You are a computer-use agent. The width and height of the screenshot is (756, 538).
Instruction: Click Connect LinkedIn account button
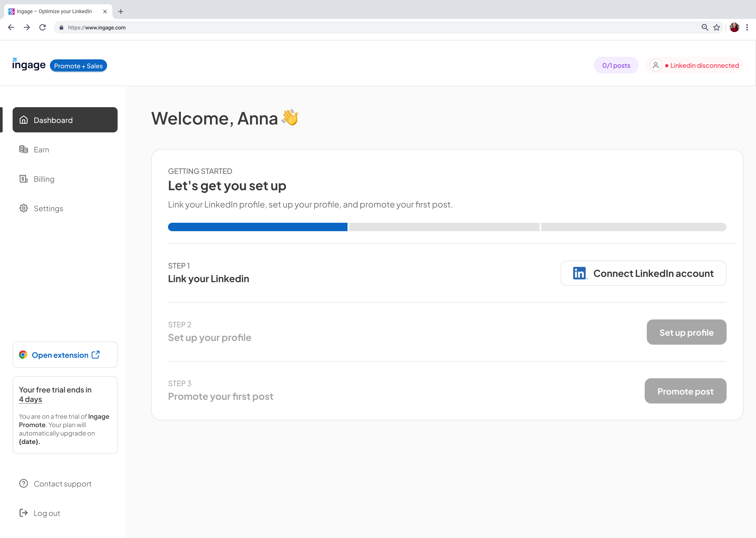643,273
